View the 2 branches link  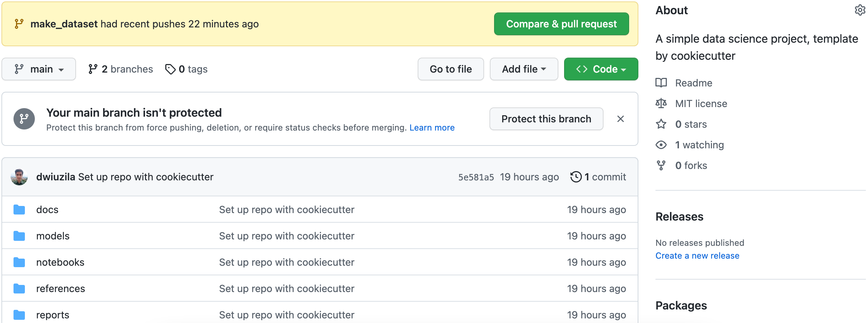121,69
